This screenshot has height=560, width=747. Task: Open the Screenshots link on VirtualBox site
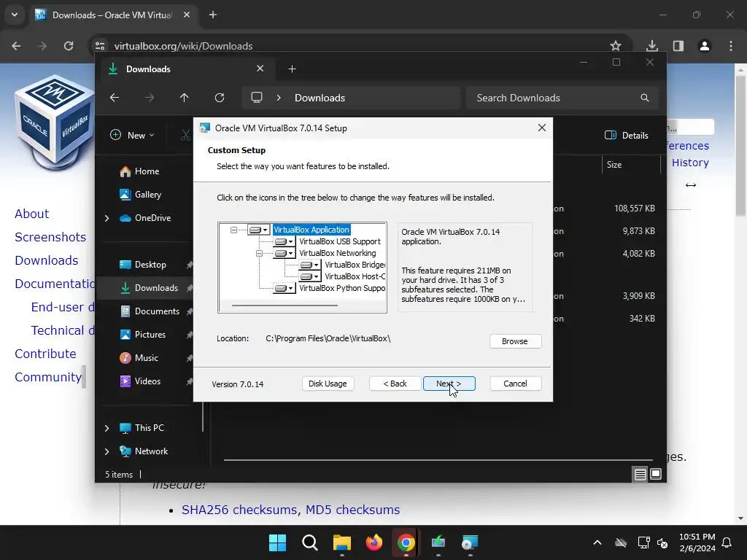coord(50,237)
